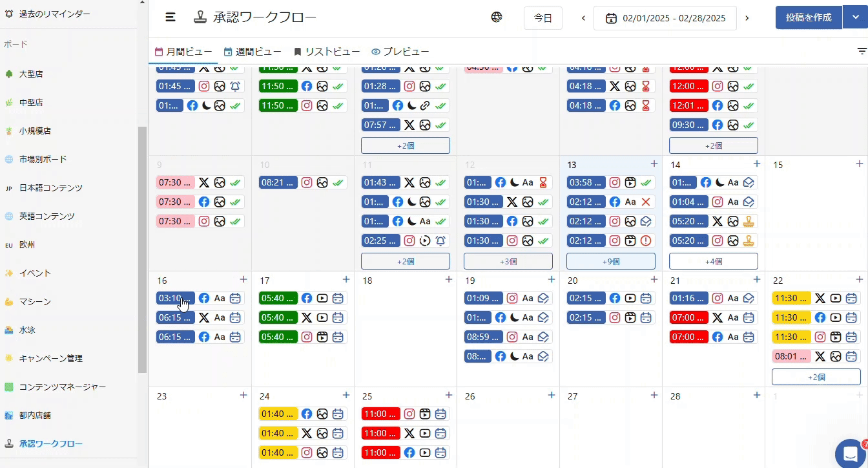This screenshot has height=468, width=868.
Task: Click the 投稿を作成 button
Action: (x=809, y=18)
